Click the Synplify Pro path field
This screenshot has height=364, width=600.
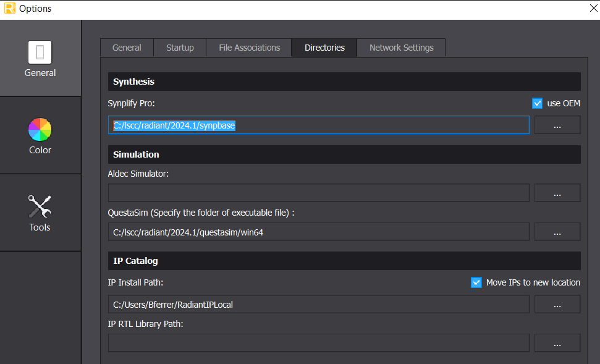tap(319, 125)
